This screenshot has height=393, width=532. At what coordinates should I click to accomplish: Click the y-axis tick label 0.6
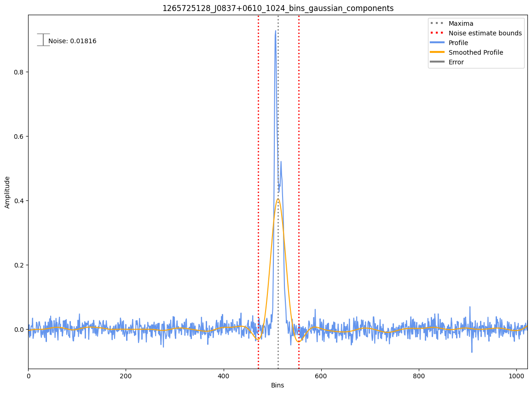pos(19,137)
